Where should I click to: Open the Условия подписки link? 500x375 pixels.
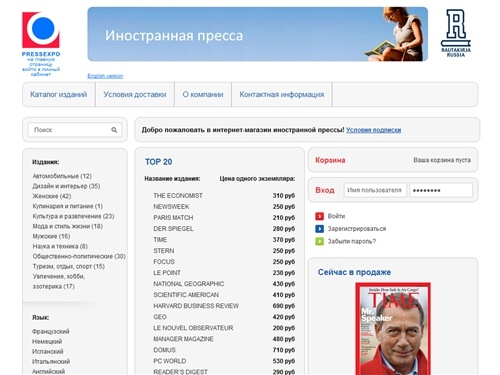pyautogui.click(x=373, y=130)
